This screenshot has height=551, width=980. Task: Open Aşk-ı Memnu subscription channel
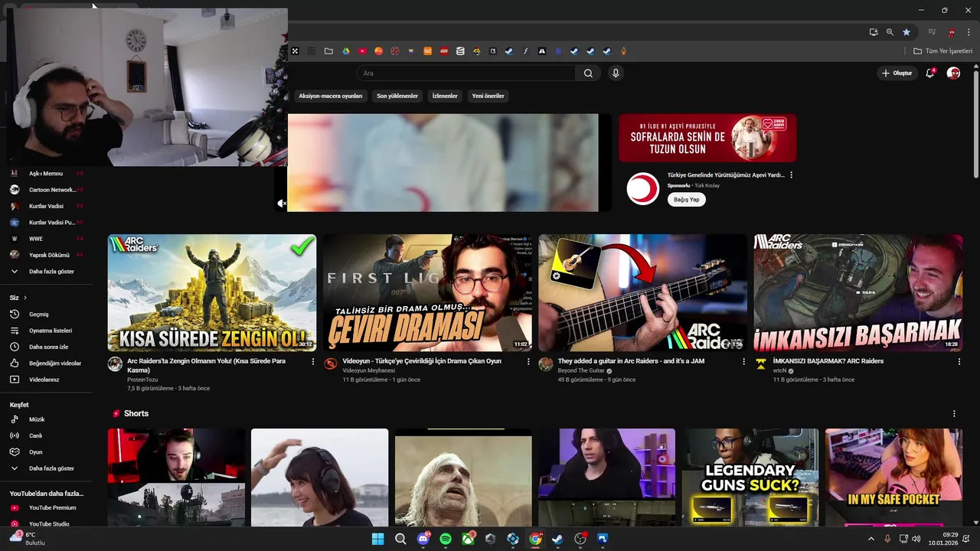(46, 174)
